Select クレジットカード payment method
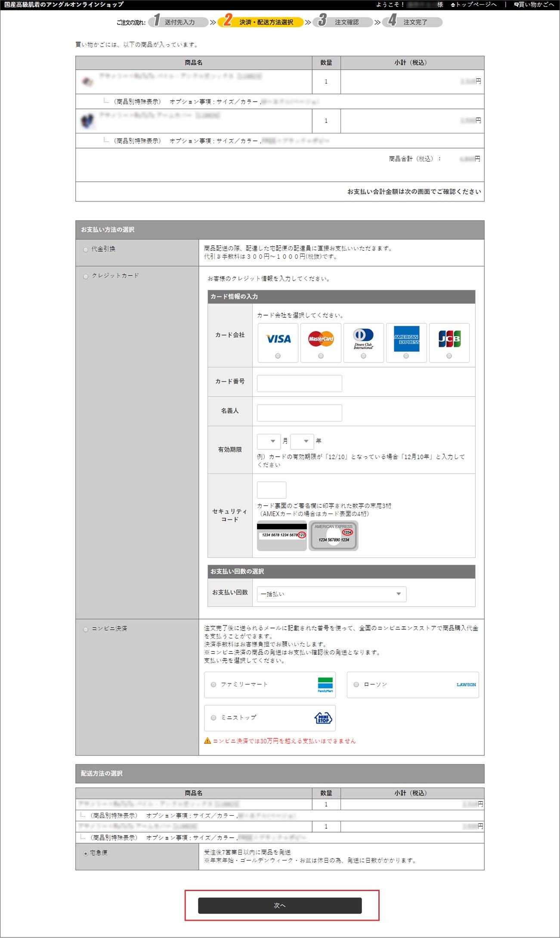The height and width of the screenshot is (938, 560). [x=86, y=276]
